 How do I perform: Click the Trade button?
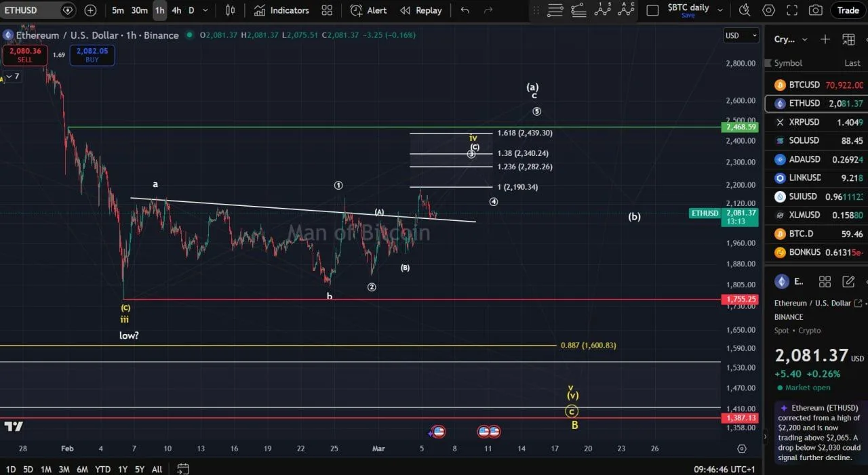[848, 10]
